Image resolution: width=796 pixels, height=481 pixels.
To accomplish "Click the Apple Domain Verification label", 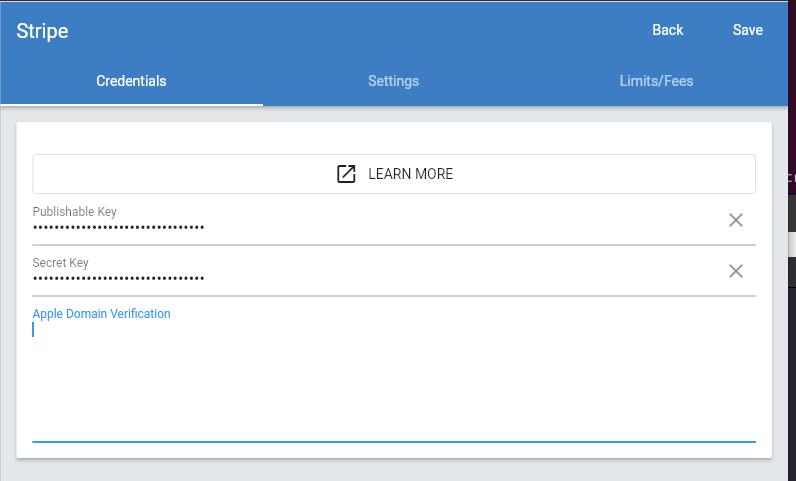I will [102, 313].
